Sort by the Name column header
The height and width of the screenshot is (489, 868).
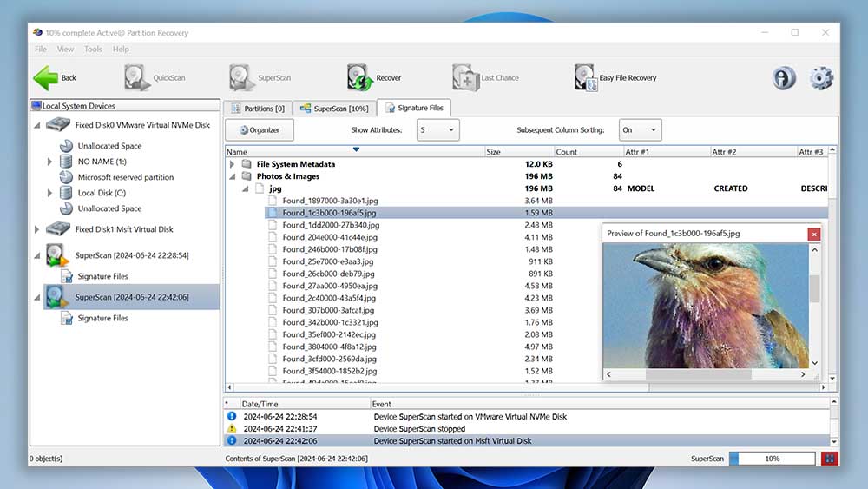point(354,152)
